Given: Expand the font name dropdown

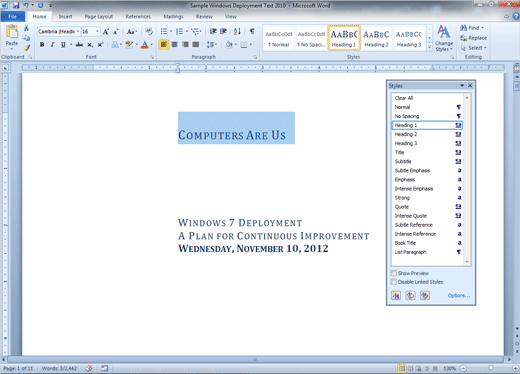Looking at the screenshot, I should pyautogui.click(x=78, y=32).
